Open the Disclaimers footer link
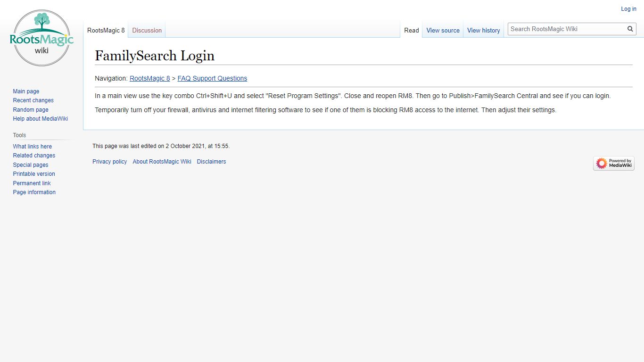The image size is (644, 362). click(x=212, y=162)
